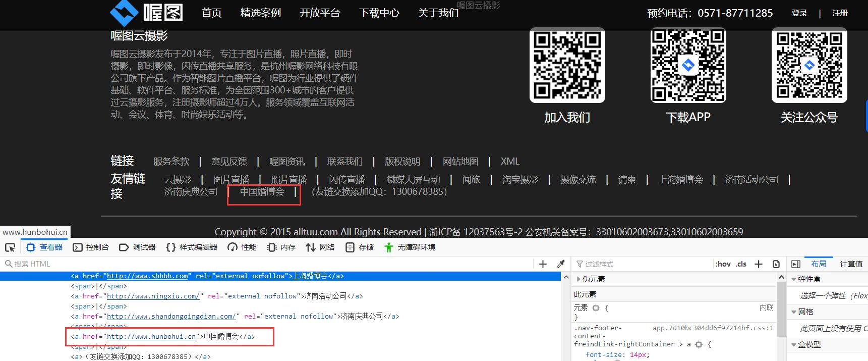The width and height of the screenshot is (868, 361).
Task: Open the 服务条款 footer link
Action: click(x=171, y=162)
